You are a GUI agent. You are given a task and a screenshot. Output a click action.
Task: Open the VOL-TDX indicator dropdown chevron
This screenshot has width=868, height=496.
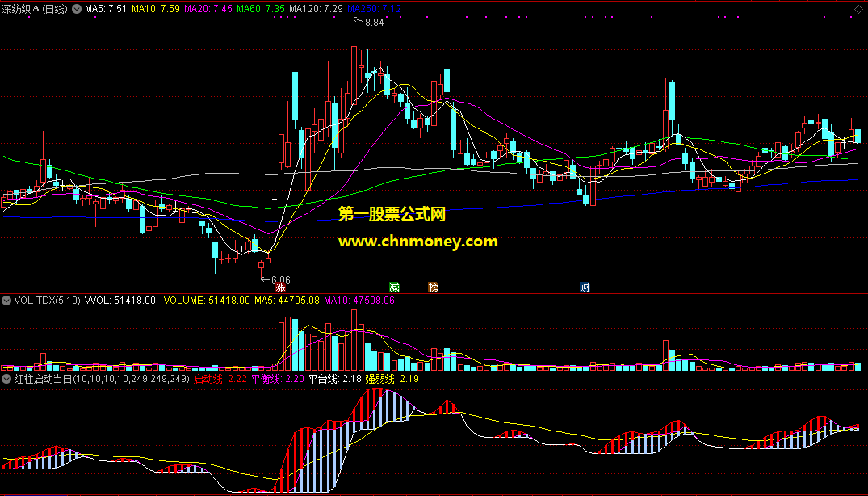pos(6,301)
